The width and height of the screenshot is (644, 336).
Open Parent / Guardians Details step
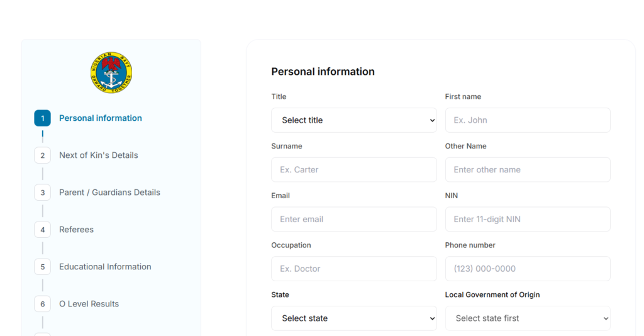[x=109, y=193]
